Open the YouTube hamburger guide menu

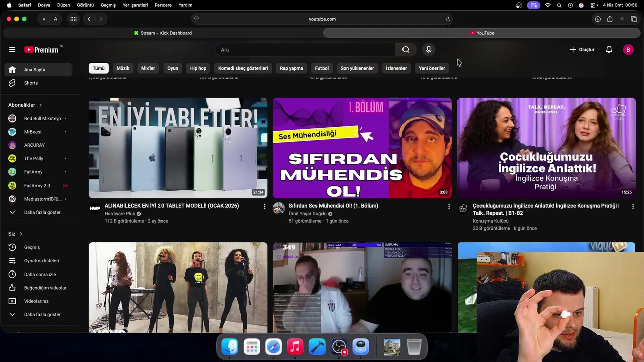(12, 50)
